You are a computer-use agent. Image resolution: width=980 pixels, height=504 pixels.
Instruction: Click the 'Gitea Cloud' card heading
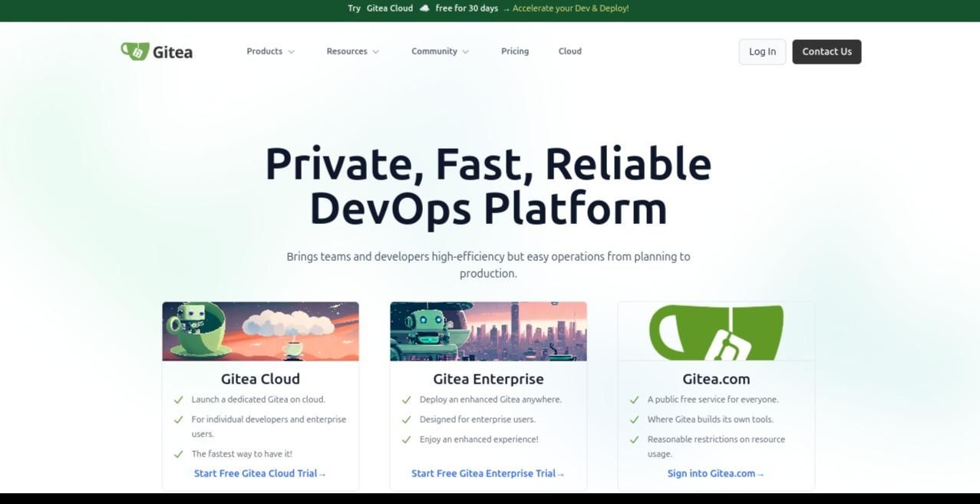[260, 379]
